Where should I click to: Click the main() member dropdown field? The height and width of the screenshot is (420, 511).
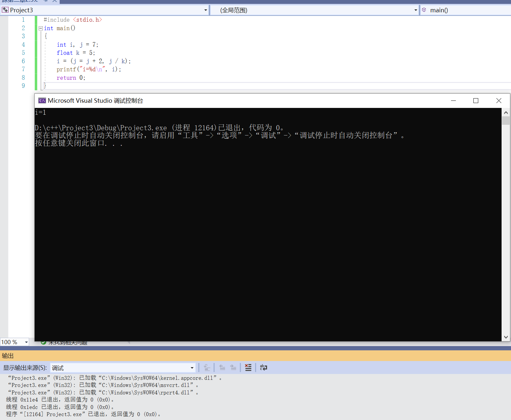tap(466, 10)
